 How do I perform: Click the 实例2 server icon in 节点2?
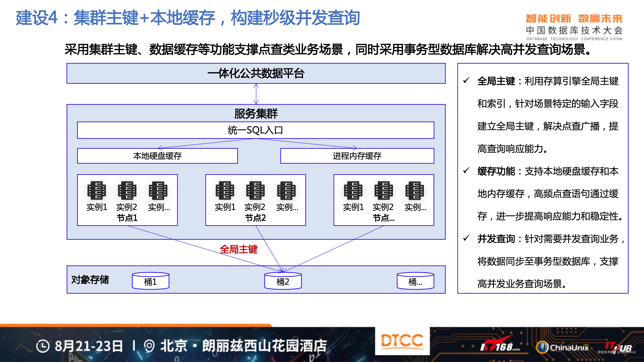255,190
